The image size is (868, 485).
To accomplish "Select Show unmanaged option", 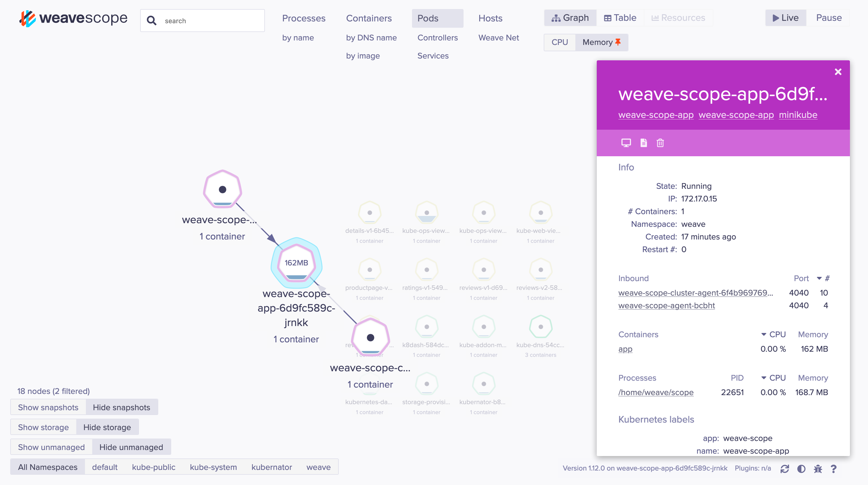I will 51,447.
